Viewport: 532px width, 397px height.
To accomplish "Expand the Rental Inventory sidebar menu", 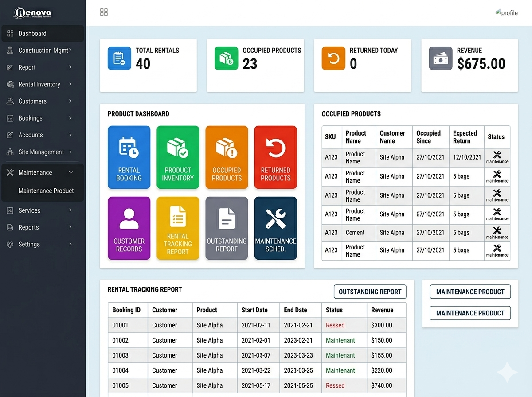I will click(42, 84).
